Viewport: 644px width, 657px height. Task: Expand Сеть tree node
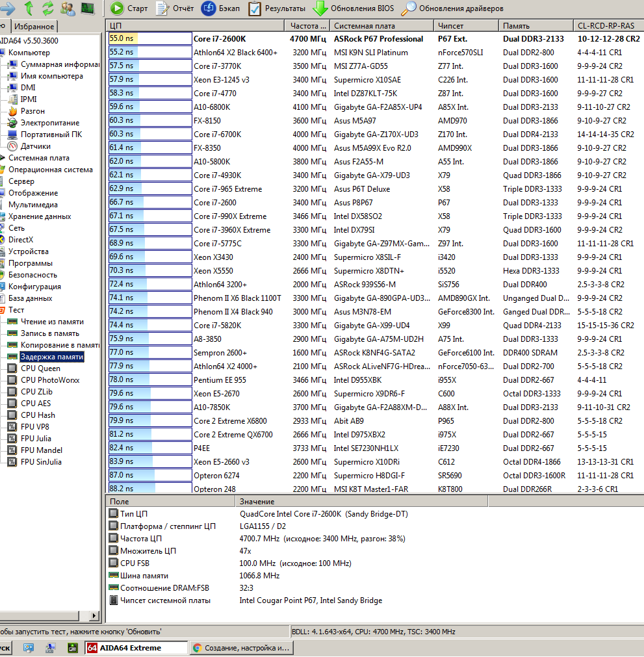coord(12,228)
